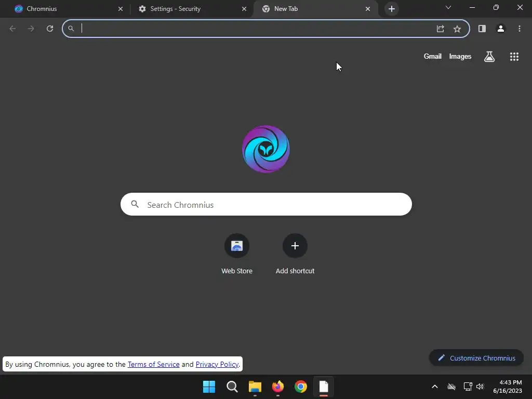
Task: Open a new tab with plus button
Action: 392,9
